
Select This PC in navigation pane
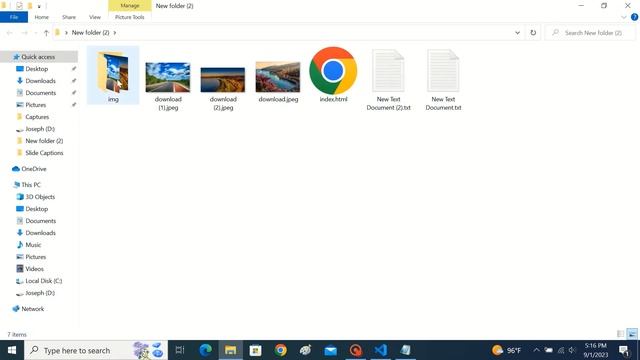(31, 185)
